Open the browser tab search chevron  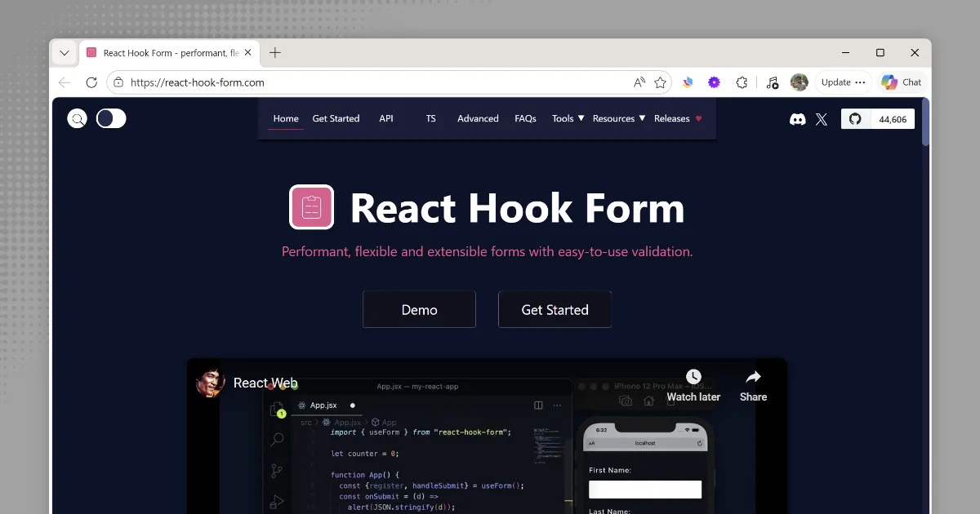64,52
